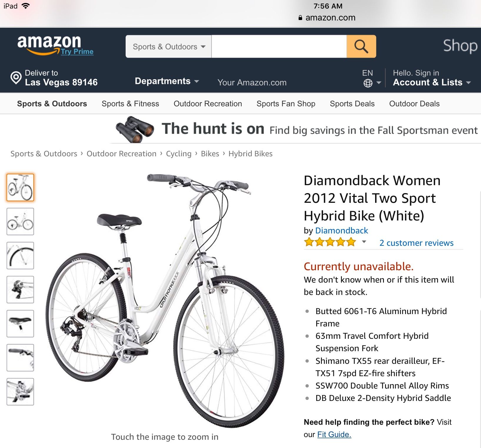Click the Diamondback brand link
This screenshot has height=448, width=481.
click(342, 230)
